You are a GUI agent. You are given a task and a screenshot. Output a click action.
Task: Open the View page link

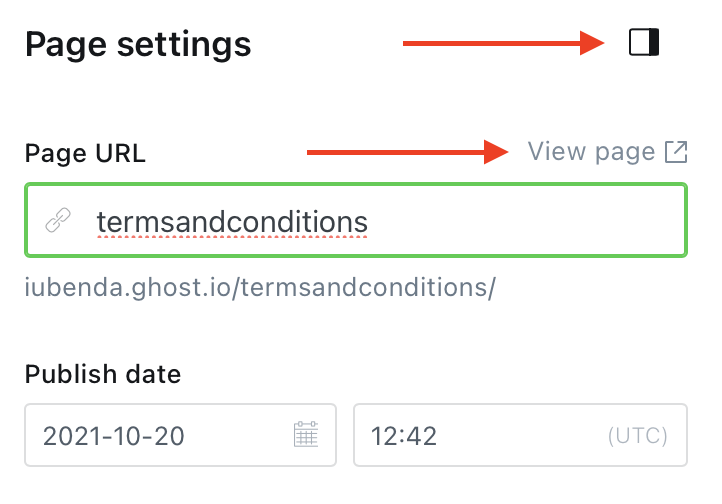click(x=591, y=152)
